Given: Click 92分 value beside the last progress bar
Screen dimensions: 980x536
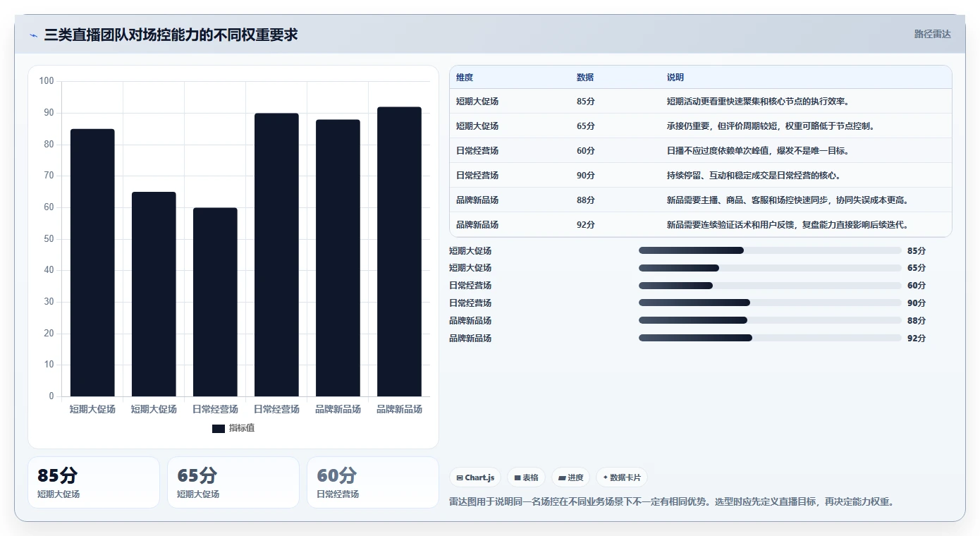Looking at the screenshot, I should click(x=917, y=338).
